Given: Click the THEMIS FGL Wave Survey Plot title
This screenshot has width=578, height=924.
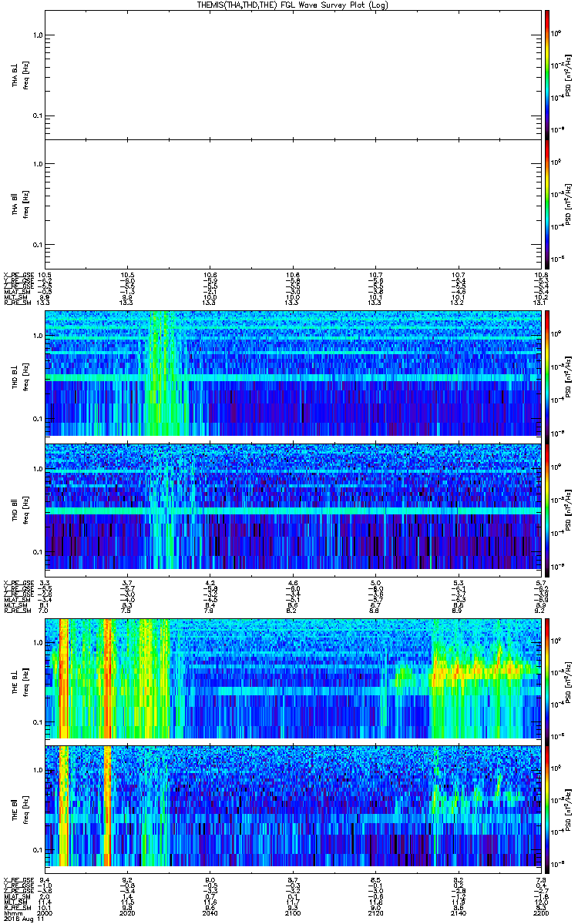Looking at the screenshot, I should pyautogui.click(x=293, y=5).
